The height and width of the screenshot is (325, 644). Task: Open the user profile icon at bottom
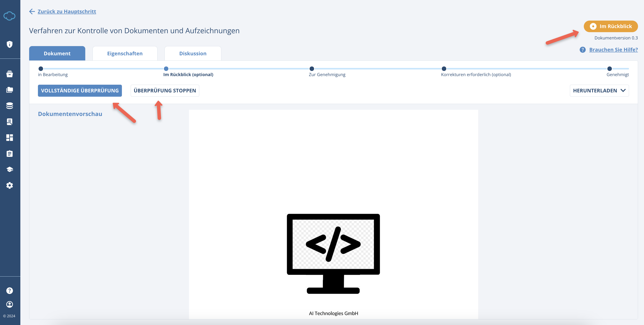tap(9, 304)
